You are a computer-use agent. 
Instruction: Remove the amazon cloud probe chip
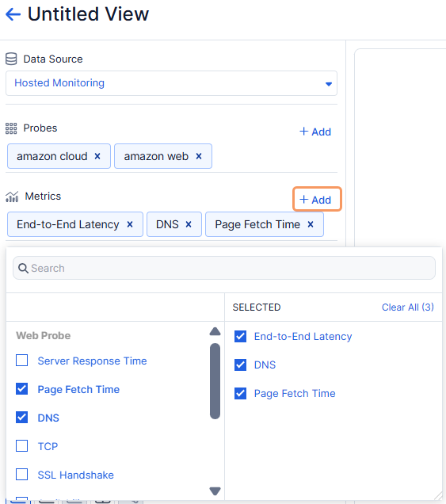97,156
